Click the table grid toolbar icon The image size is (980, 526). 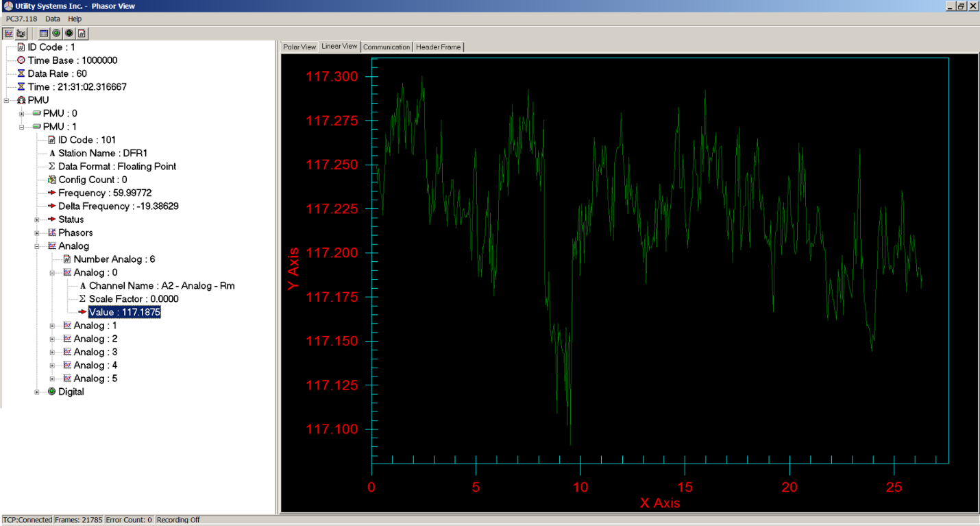44,33
